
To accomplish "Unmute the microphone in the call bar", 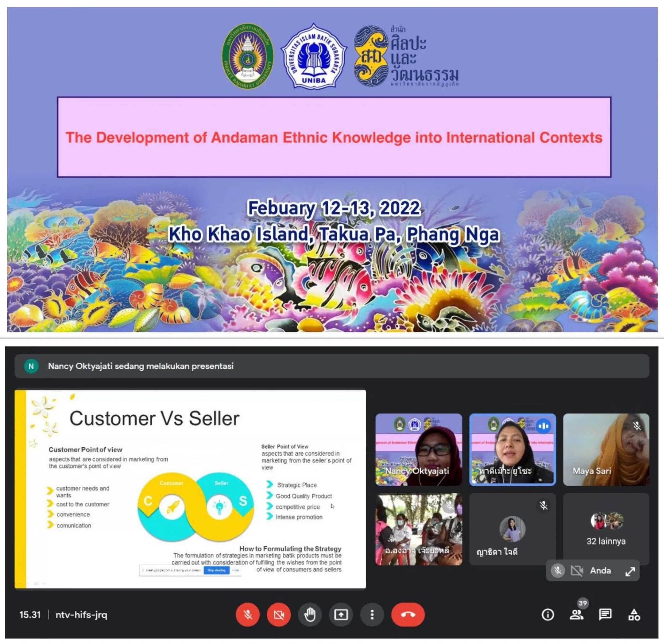I will 248,614.
